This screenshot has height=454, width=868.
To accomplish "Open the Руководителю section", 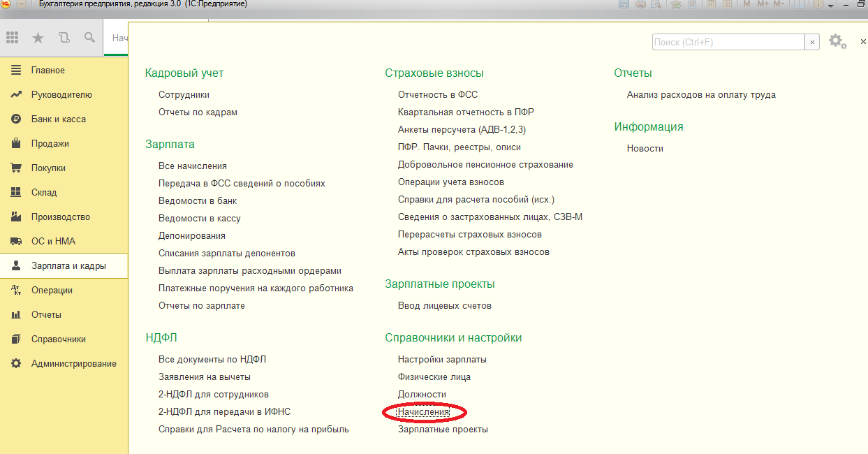I will pos(64,95).
